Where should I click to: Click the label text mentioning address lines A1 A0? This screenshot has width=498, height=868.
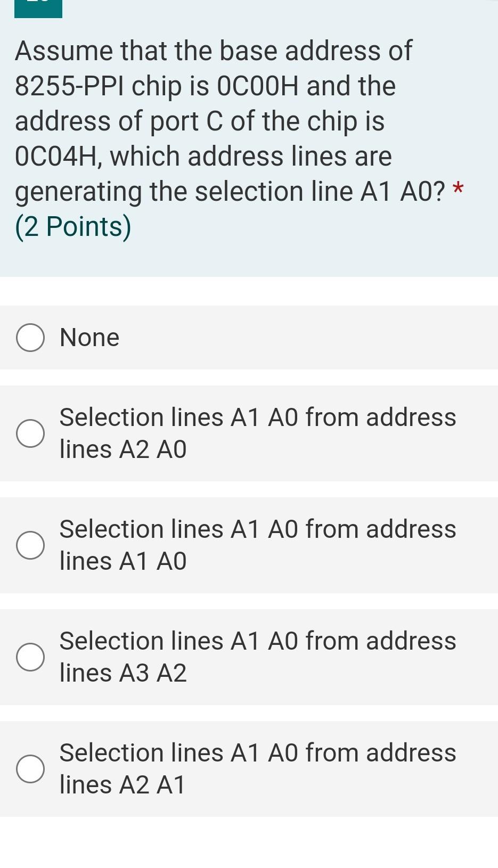click(258, 545)
